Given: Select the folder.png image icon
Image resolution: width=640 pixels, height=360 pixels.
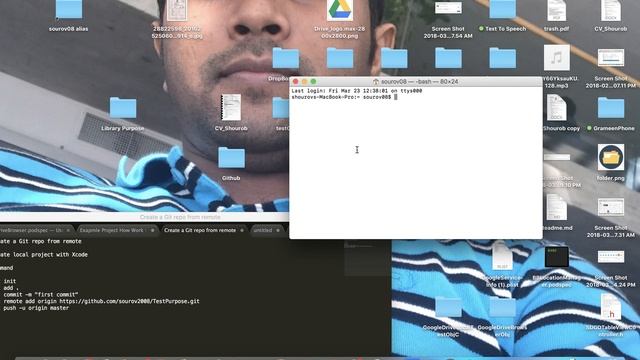Looking at the screenshot, I should [x=611, y=158].
